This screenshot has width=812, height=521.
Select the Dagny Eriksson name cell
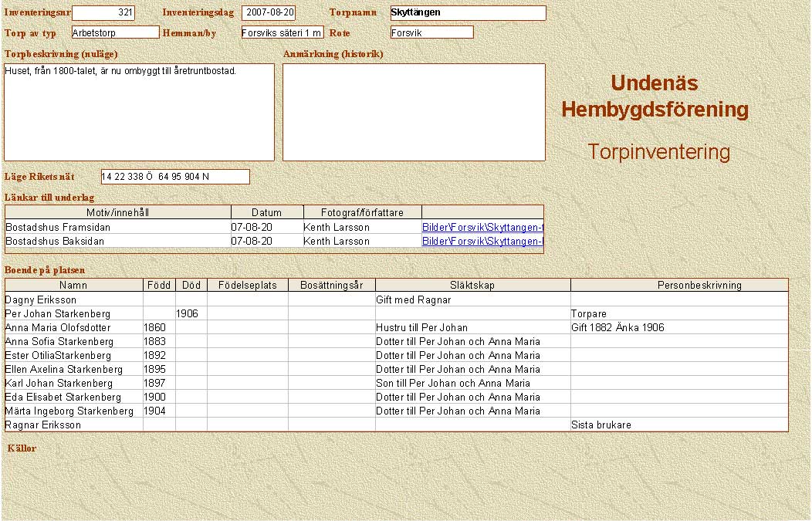click(x=73, y=299)
